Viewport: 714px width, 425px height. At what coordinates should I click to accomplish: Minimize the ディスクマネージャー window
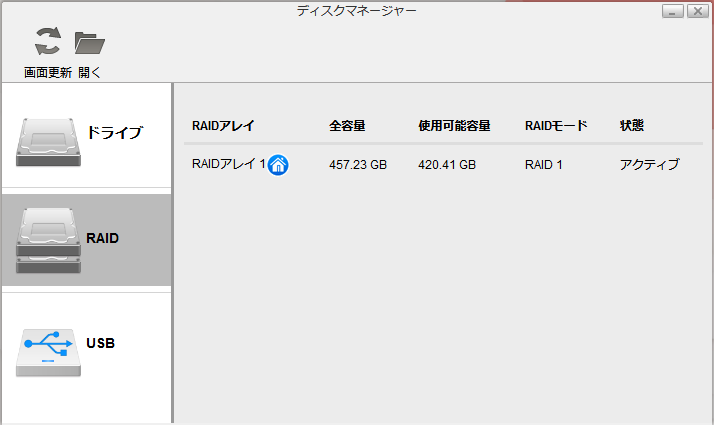coord(673,11)
